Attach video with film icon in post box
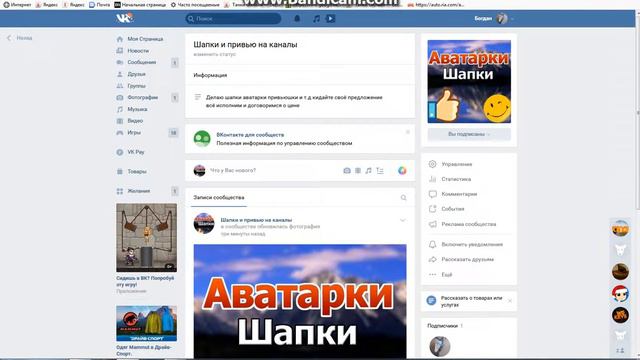 tap(358, 171)
